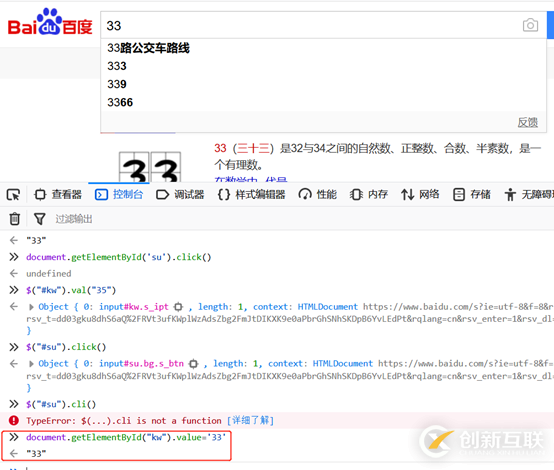Open the 样式编辑器 style editor tab
Image resolution: width=554 pixels, height=470 pixels.
coord(252,194)
